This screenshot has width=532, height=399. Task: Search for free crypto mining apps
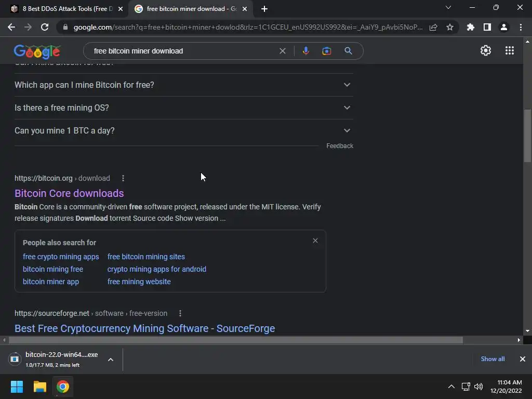tap(61, 257)
